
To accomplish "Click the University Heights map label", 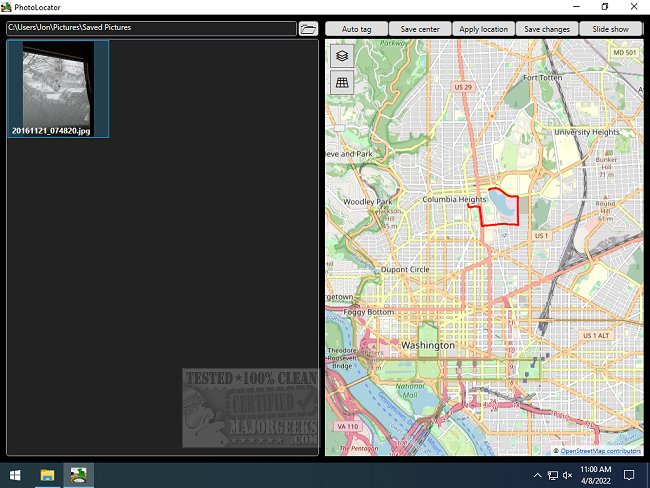I will [587, 132].
